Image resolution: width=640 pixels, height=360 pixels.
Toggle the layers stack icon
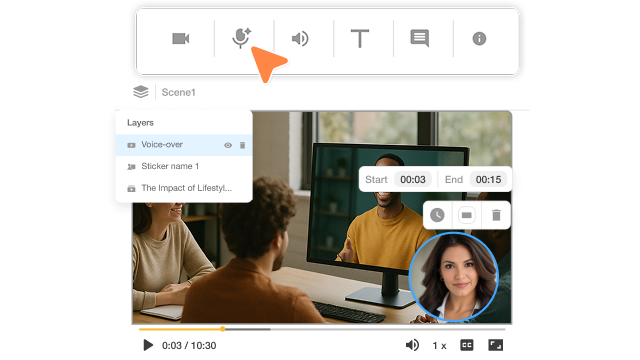coord(141,92)
